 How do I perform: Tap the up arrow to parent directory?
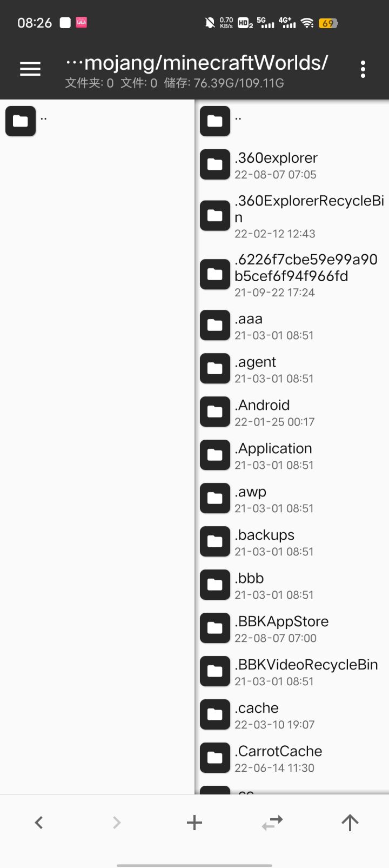tap(350, 823)
